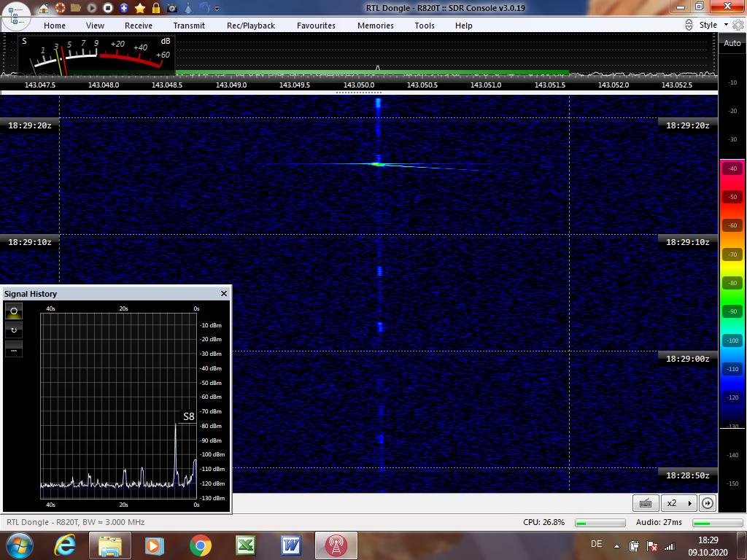Click the waterfall color scale gradient bar
Viewport: 747px width, 560px height.
point(732,293)
